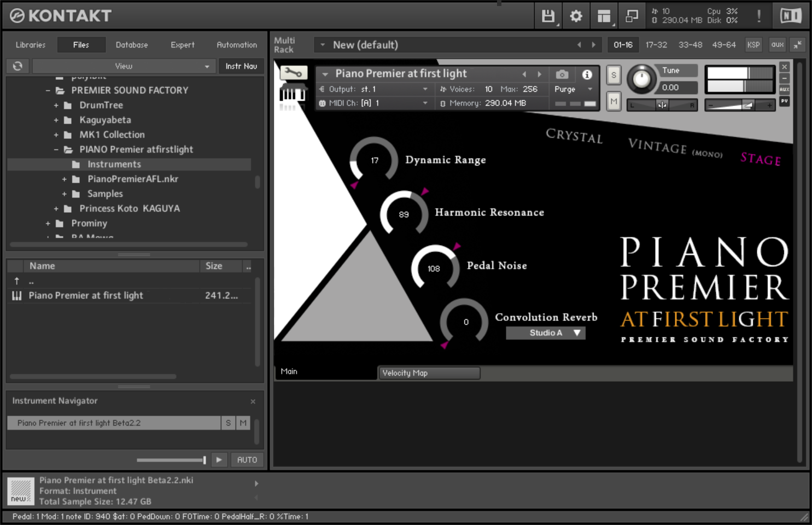The image size is (812, 525).
Task: Expand the Prominy folder
Action: coord(48,223)
